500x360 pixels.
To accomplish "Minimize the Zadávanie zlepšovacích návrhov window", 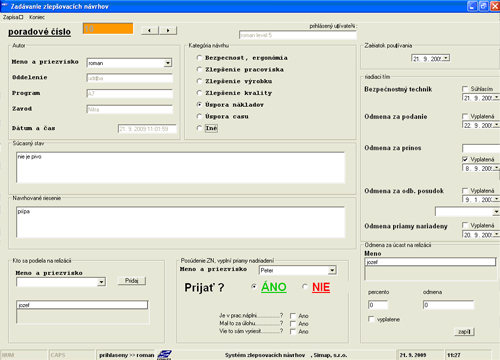I will click(472, 6).
